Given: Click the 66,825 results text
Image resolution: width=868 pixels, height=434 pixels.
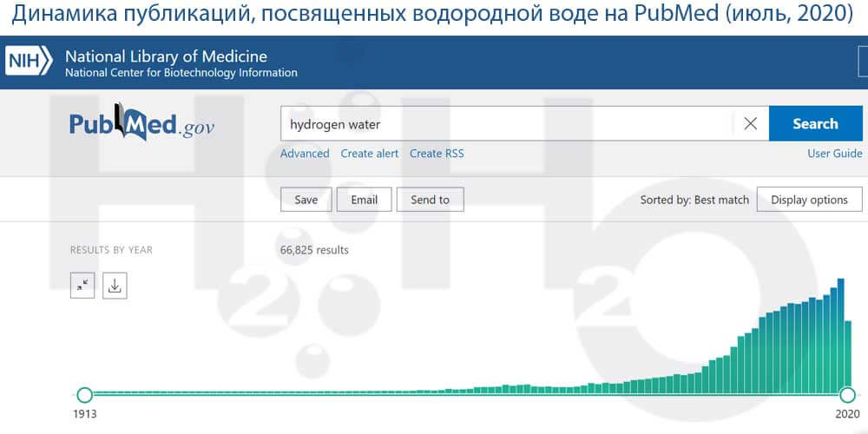Looking at the screenshot, I should [314, 250].
